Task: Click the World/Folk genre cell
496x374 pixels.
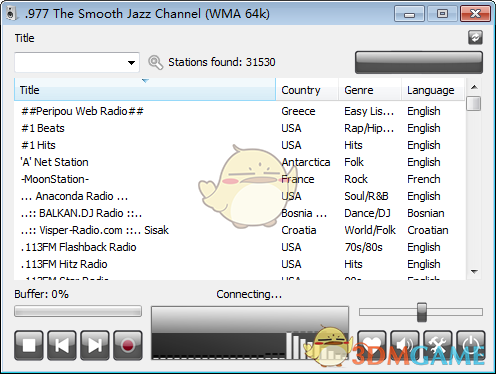Action: click(x=370, y=230)
